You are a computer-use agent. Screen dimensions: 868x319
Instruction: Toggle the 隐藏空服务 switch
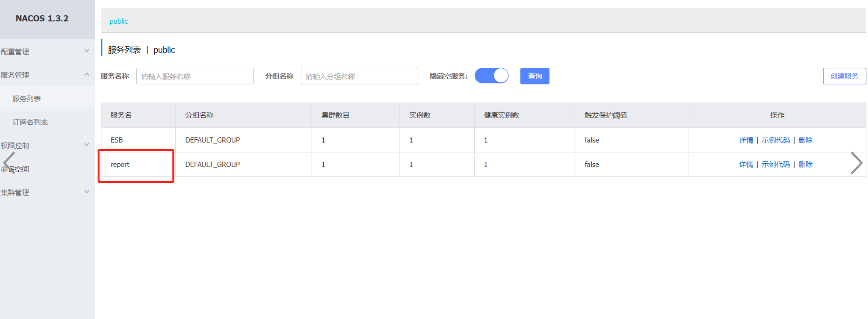[x=491, y=76]
